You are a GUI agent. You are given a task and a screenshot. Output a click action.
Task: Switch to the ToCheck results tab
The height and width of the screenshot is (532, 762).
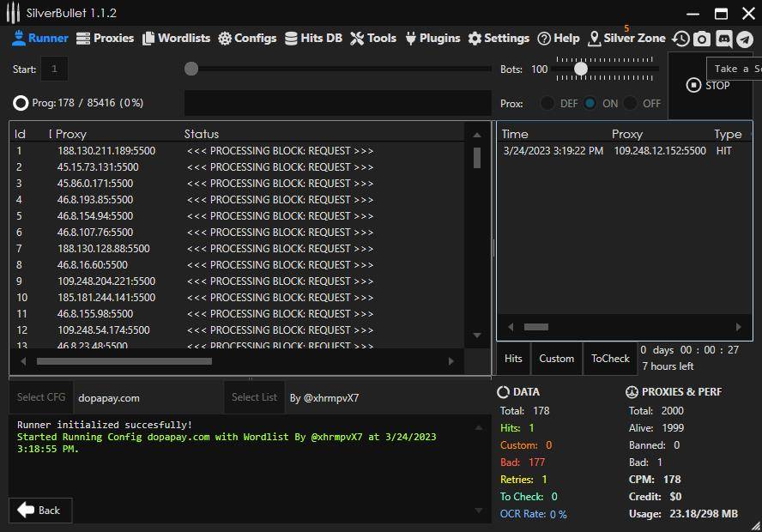click(610, 359)
